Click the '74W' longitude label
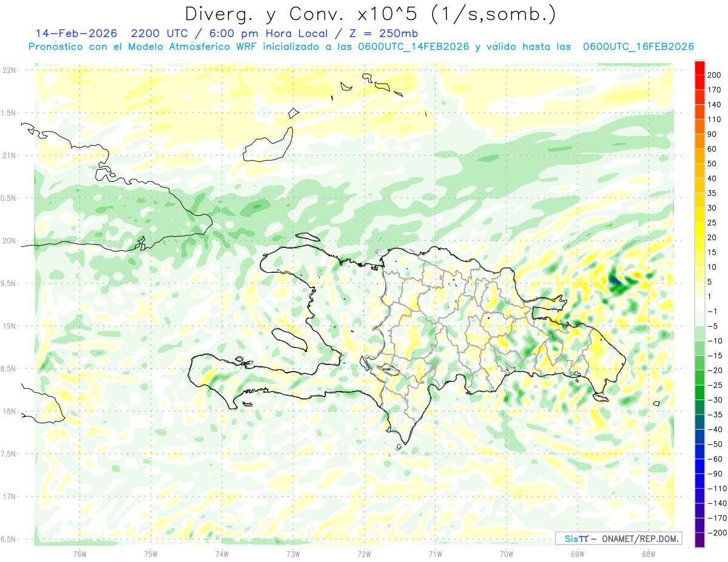 pyautogui.click(x=222, y=554)
